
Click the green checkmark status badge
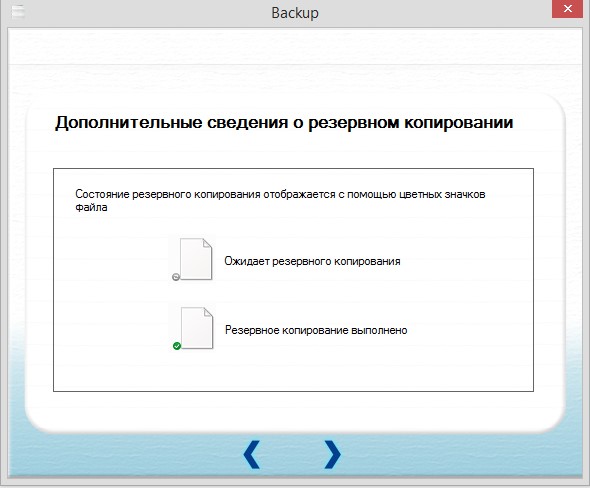[x=177, y=346]
